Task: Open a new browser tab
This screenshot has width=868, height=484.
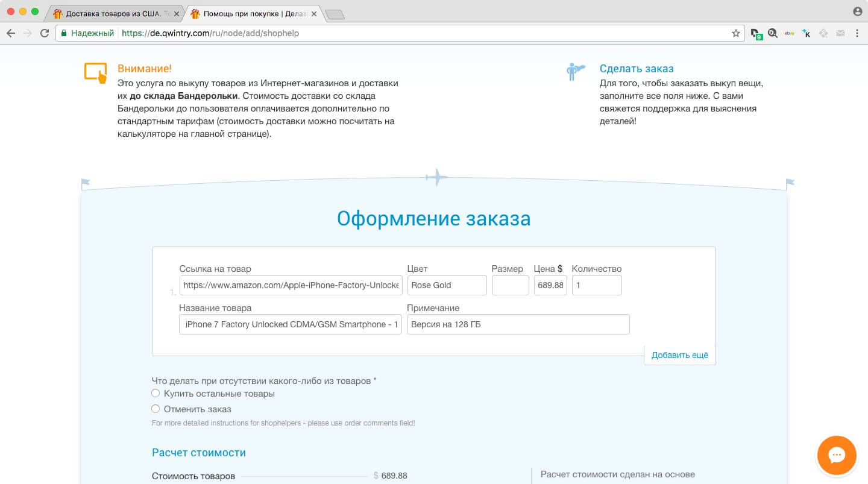Action: 335,14
